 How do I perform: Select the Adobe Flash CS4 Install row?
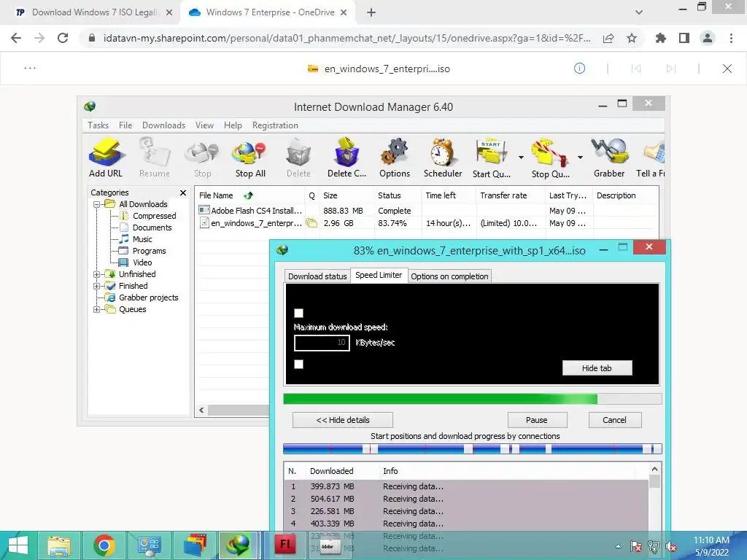(426, 211)
